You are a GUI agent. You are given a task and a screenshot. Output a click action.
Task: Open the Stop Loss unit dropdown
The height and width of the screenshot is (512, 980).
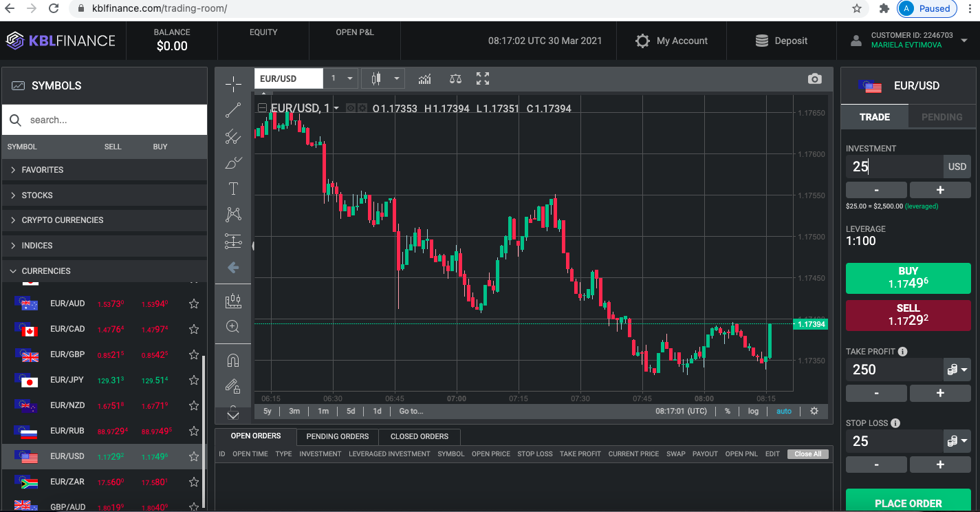(x=957, y=441)
